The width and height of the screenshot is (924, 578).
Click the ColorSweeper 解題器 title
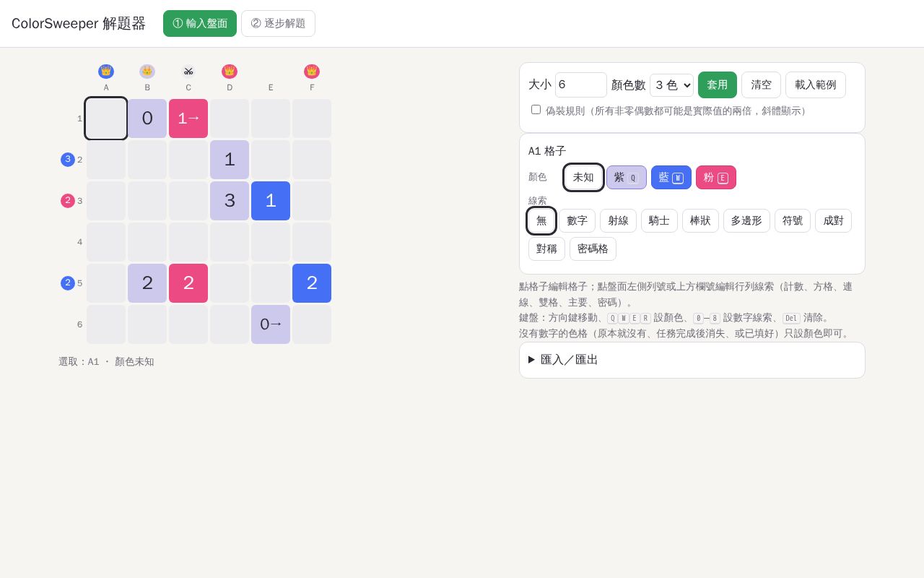79,23
